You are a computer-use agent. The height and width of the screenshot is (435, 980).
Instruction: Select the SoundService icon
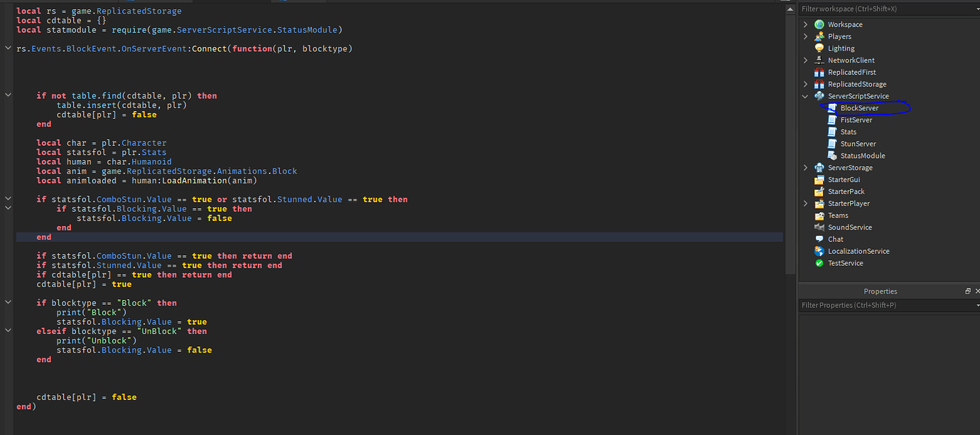coord(818,227)
